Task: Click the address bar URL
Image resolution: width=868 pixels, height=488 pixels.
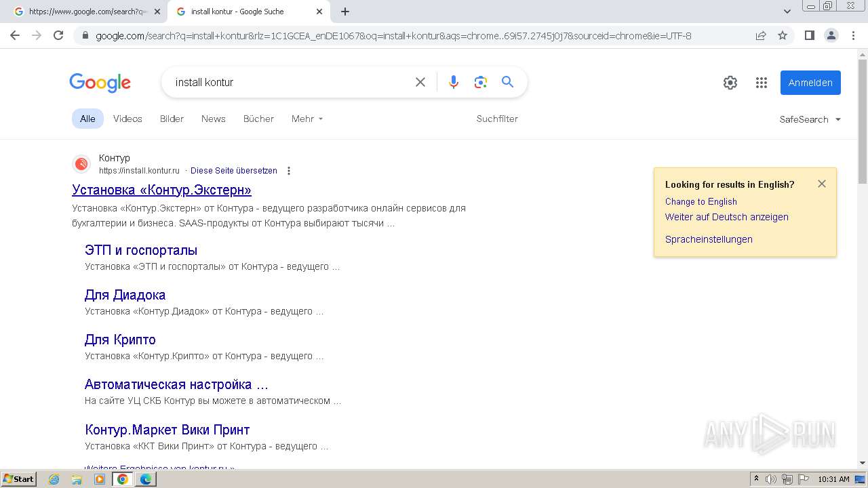Action: 393,35
